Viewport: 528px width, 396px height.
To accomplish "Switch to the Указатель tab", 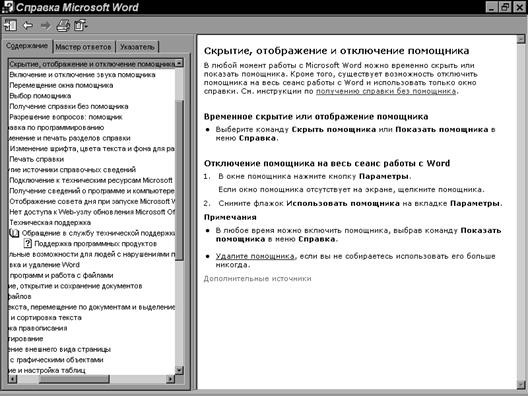I will tap(137, 47).
